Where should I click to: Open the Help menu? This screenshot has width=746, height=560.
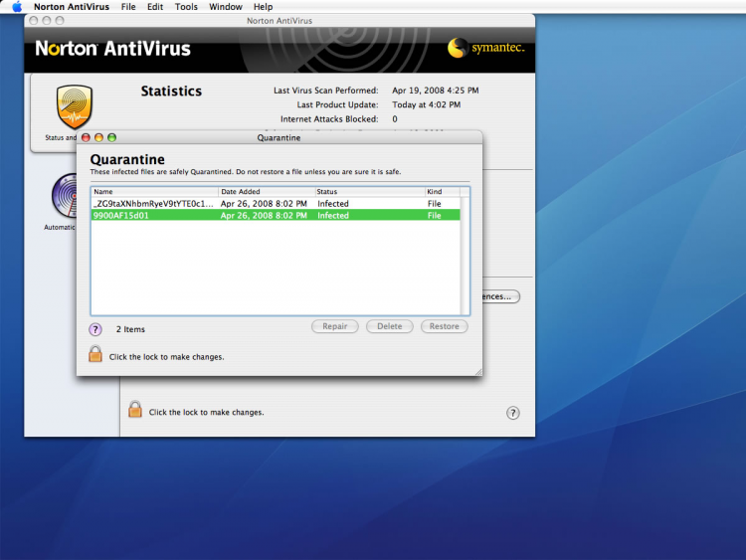pos(263,7)
